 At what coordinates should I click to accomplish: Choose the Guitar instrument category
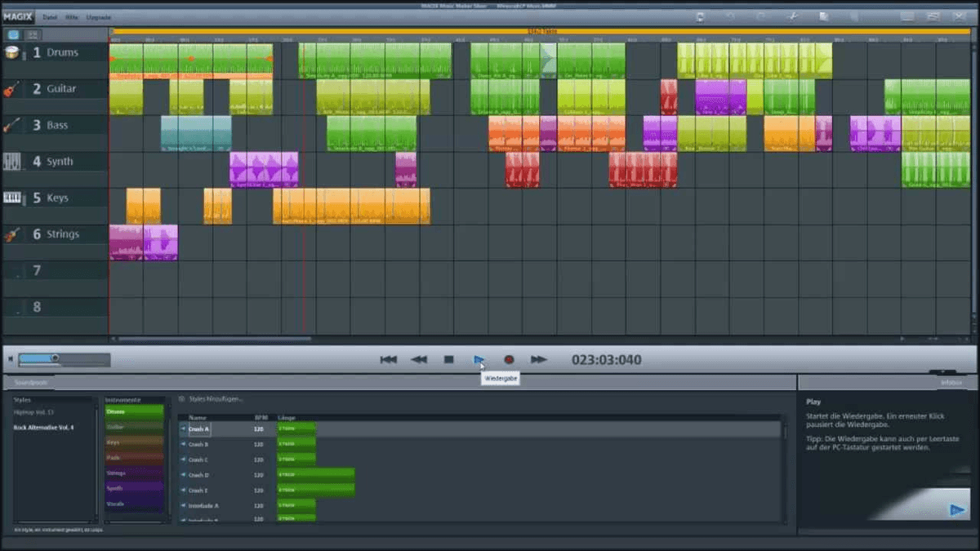[x=134, y=427]
